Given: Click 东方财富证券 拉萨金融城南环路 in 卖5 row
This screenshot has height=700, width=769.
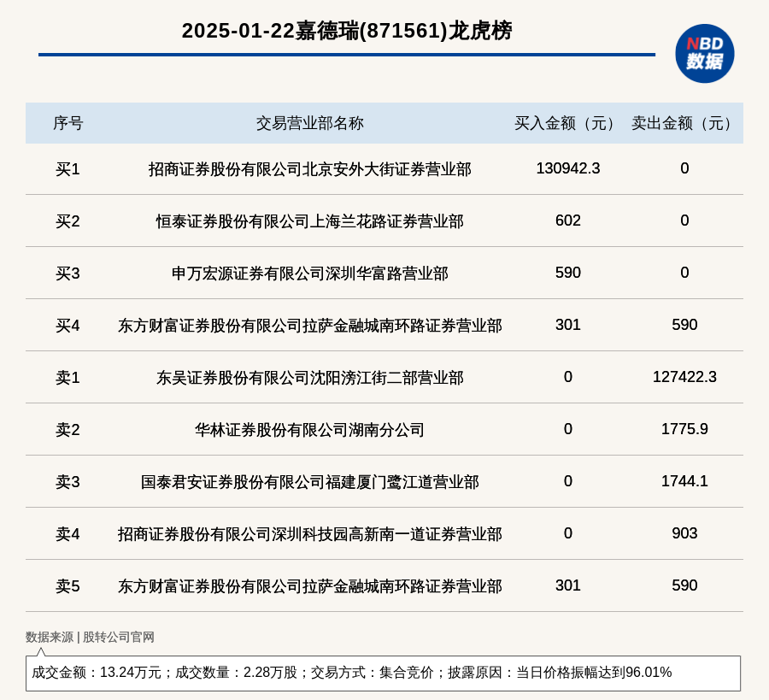Looking at the screenshot, I should [310, 586].
